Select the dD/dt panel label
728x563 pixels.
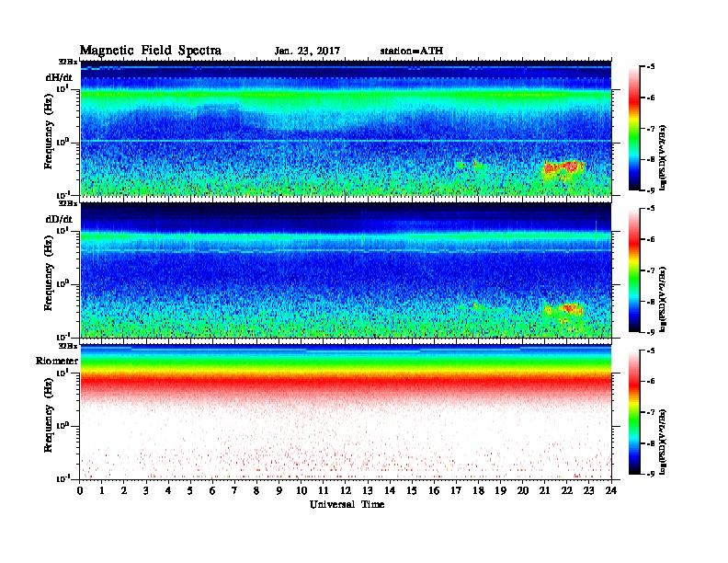pyautogui.click(x=59, y=219)
